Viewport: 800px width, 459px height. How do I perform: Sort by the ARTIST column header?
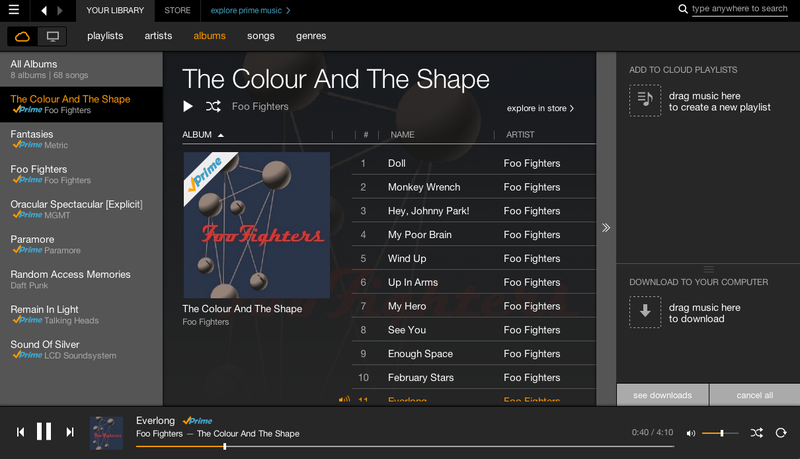coord(520,135)
